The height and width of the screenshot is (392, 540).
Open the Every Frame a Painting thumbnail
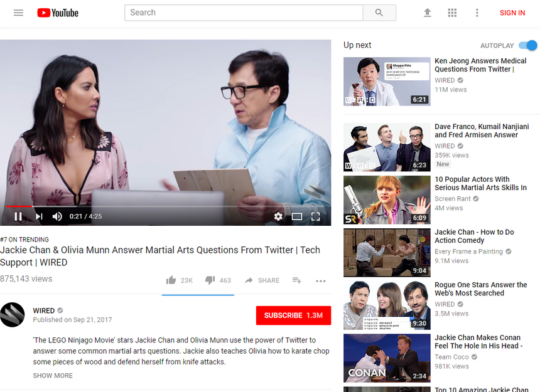387,252
